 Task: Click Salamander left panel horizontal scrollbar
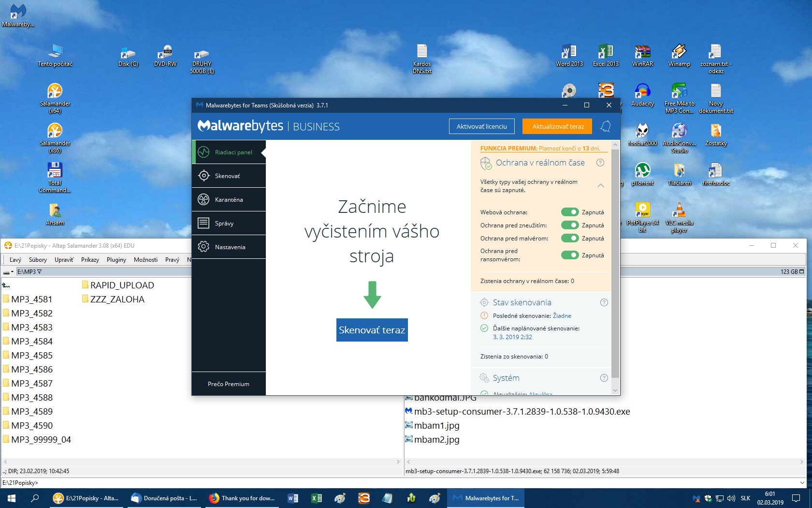202,462
